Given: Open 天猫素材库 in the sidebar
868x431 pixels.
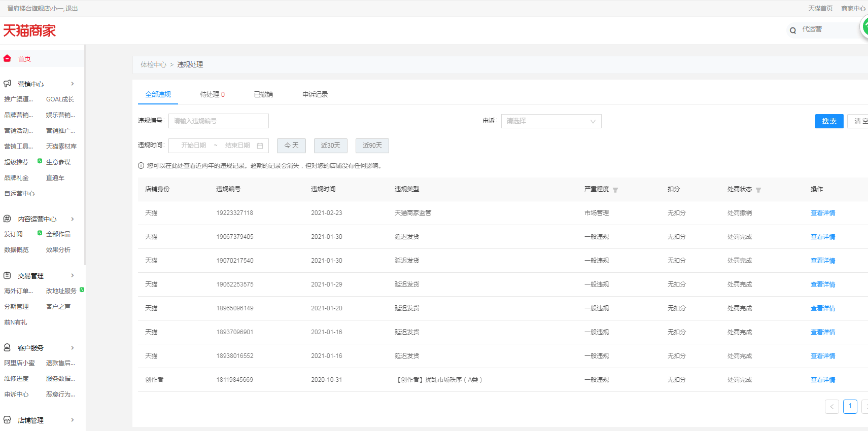Looking at the screenshot, I should 61,147.
